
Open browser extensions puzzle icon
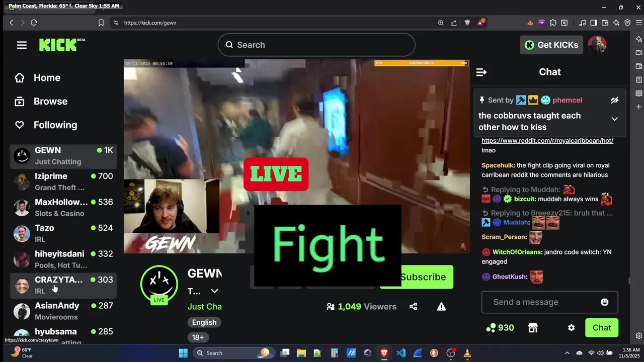[x=553, y=23]
